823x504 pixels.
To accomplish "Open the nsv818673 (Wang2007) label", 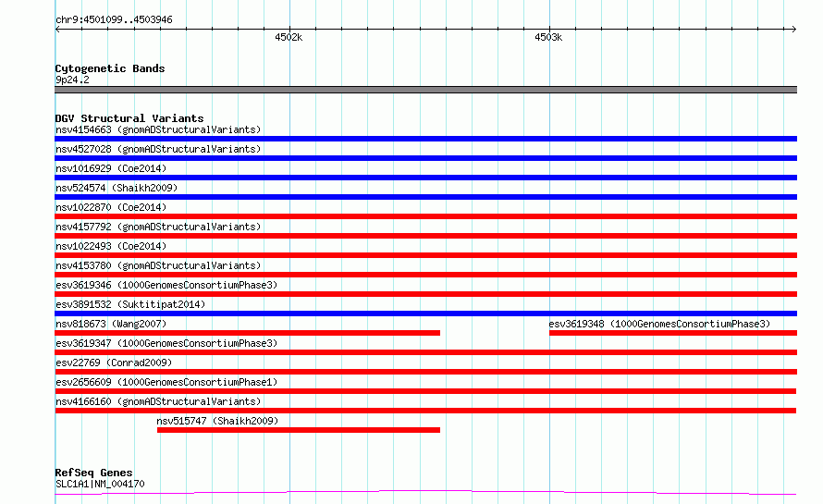I will tap(111, 324).
